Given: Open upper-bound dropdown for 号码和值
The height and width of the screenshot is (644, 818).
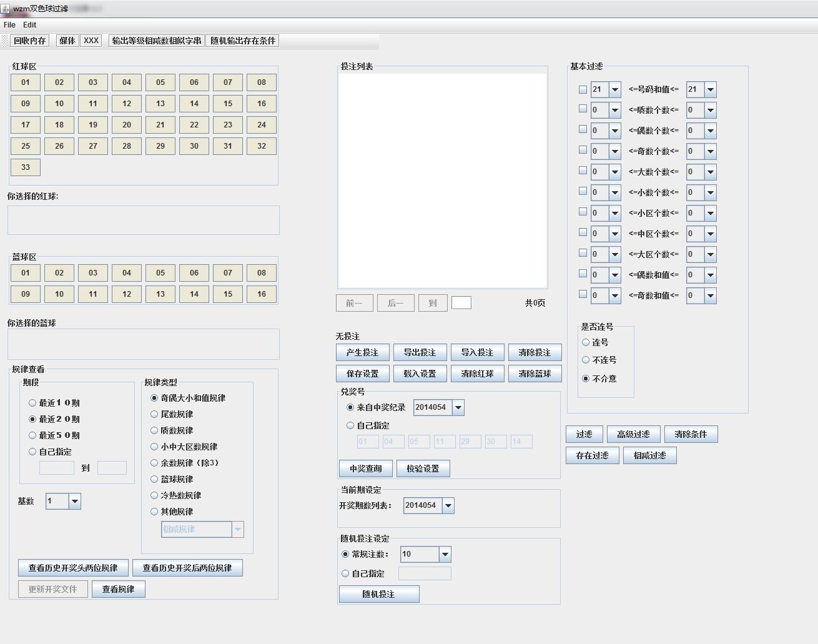Looking at the screenshot, I should pyautogui.click(x=710, y=89).
